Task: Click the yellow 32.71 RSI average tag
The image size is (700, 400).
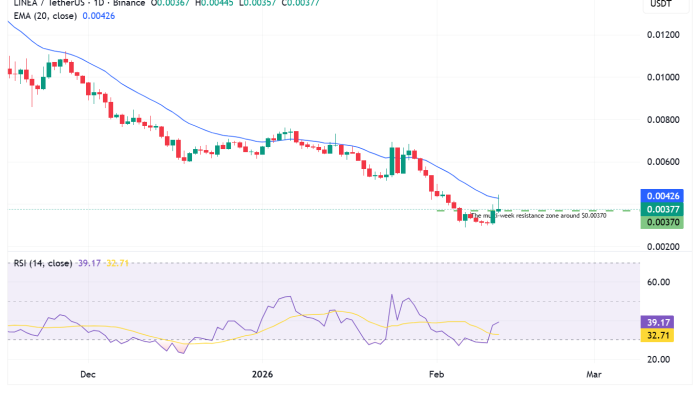Action: point(657,337)
